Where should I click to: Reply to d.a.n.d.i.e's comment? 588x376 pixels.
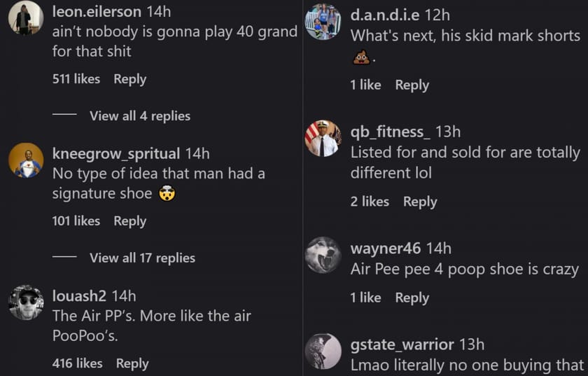coord(412,85)
